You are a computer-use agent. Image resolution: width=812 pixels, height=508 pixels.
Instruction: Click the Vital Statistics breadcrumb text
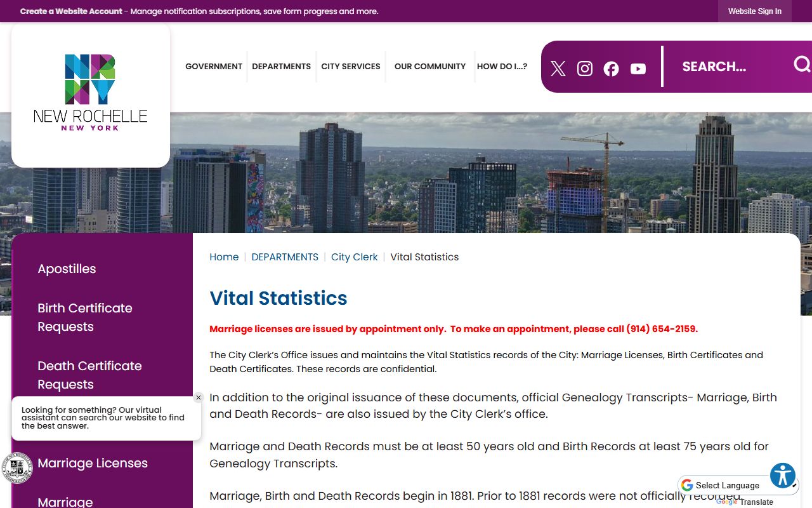(424, 257)
